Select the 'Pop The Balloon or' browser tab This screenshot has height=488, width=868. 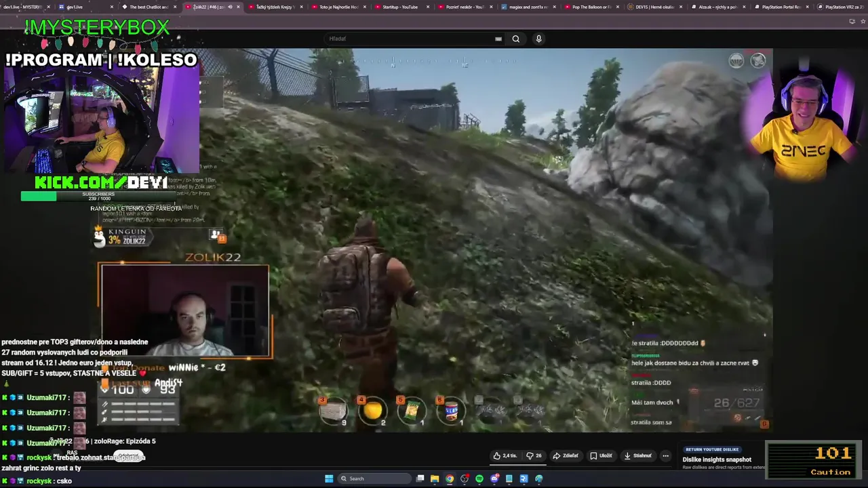591,7
